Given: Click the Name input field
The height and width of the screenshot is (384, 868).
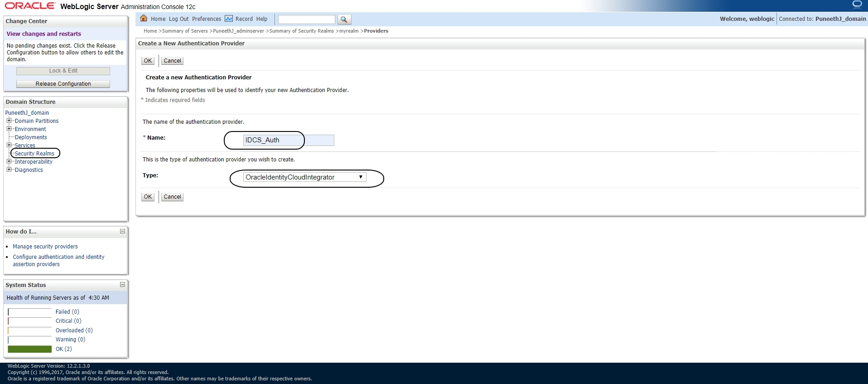Looking at the screenshot, I should coord(289,140).
